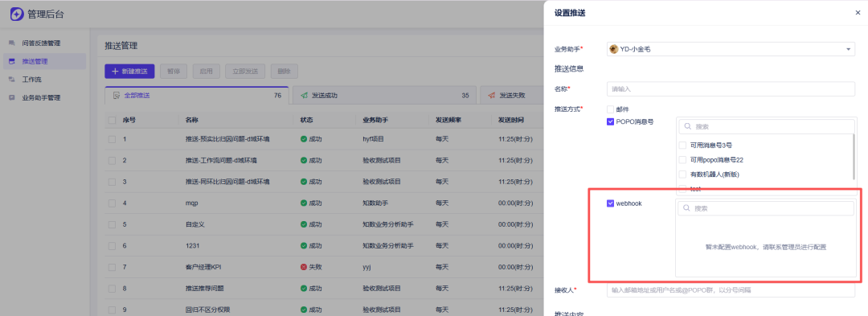Switch to the 发送失败 tab
Image resolution: width=868 pixels, height=316 pixels.
coord(512,95)
